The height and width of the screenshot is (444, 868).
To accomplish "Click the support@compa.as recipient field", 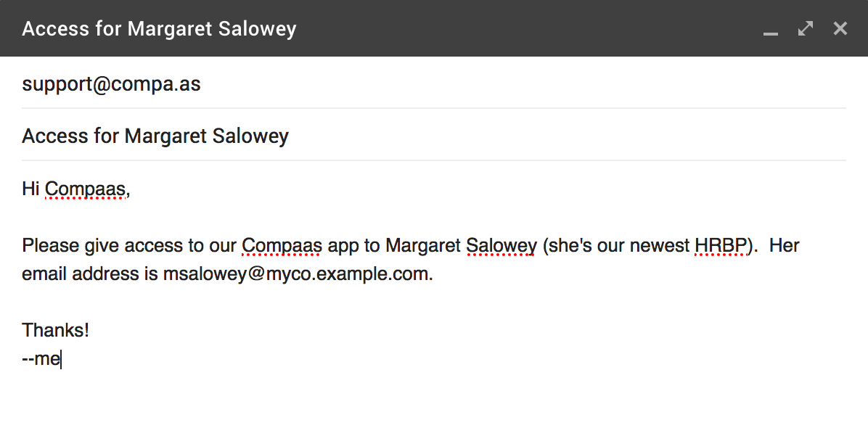I will tap(434, 84).
